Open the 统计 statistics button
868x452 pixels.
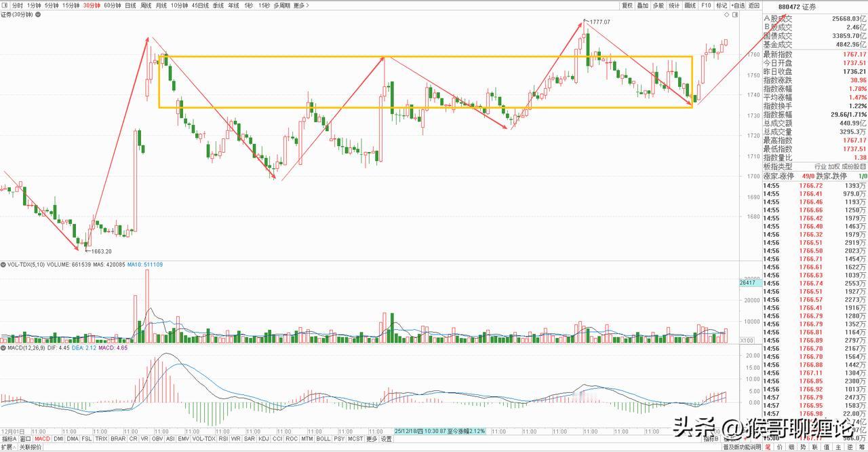(674, 5)
